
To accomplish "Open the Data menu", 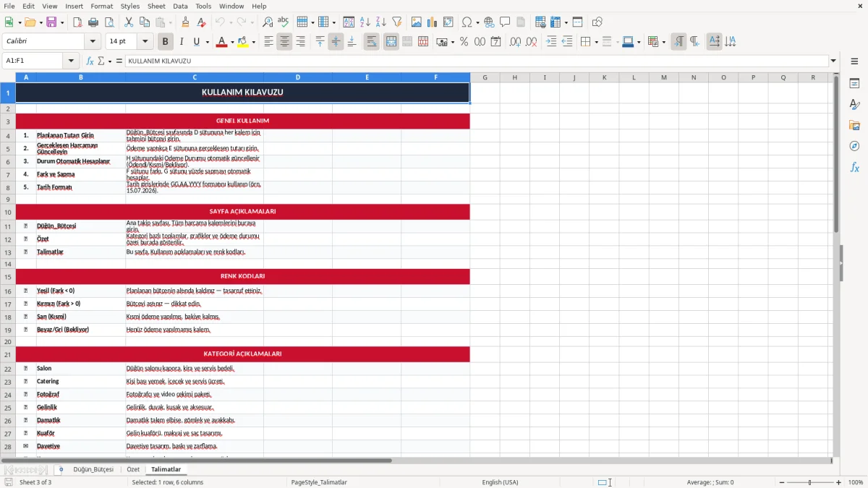I will (x=180, y=6).
